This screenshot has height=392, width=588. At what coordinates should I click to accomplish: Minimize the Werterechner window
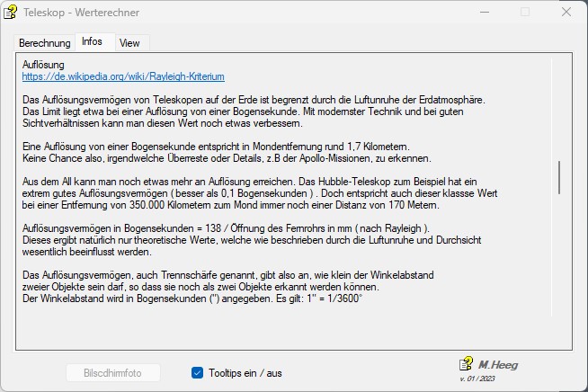click(x=485, y=12)
